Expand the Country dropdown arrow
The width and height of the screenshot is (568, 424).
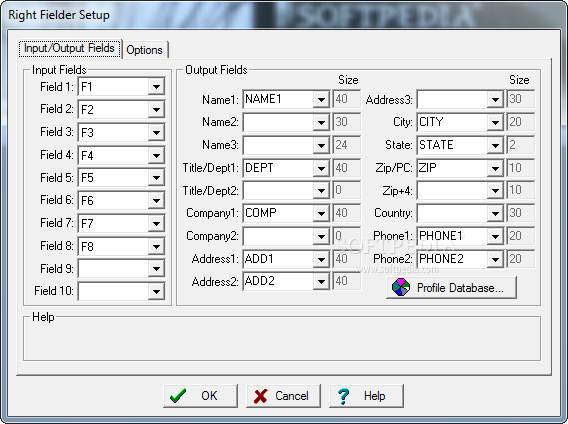click(x=495, y=213)
